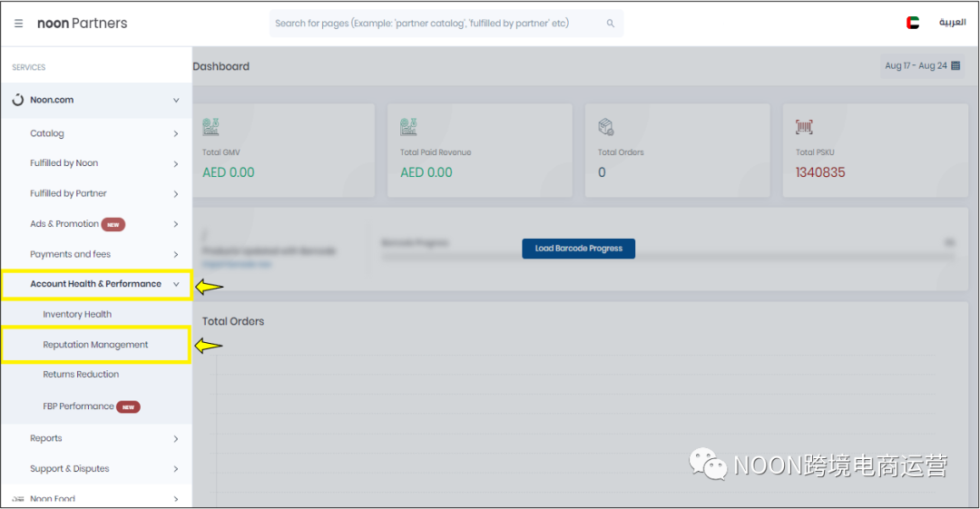Click the search magnifier icon

coord(610,24)
